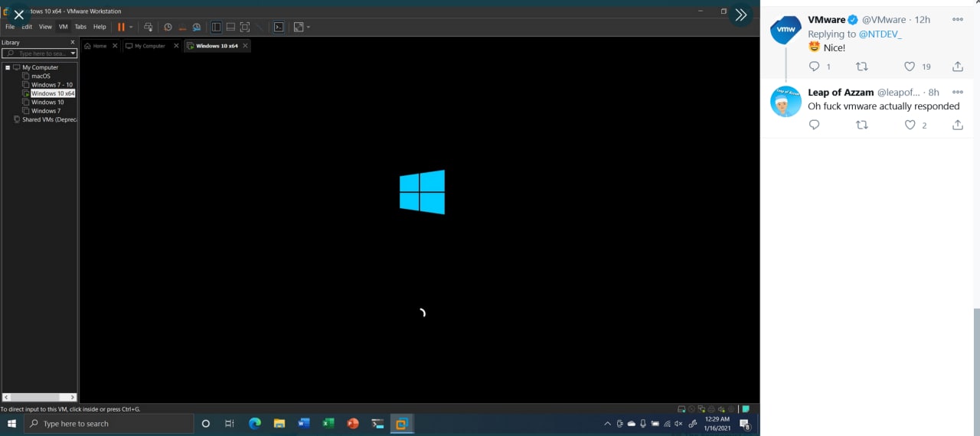Open the Snapshot Manager toolbar icon
The width and height of the screenshot is (980, 436).
(x=197, y=27)
